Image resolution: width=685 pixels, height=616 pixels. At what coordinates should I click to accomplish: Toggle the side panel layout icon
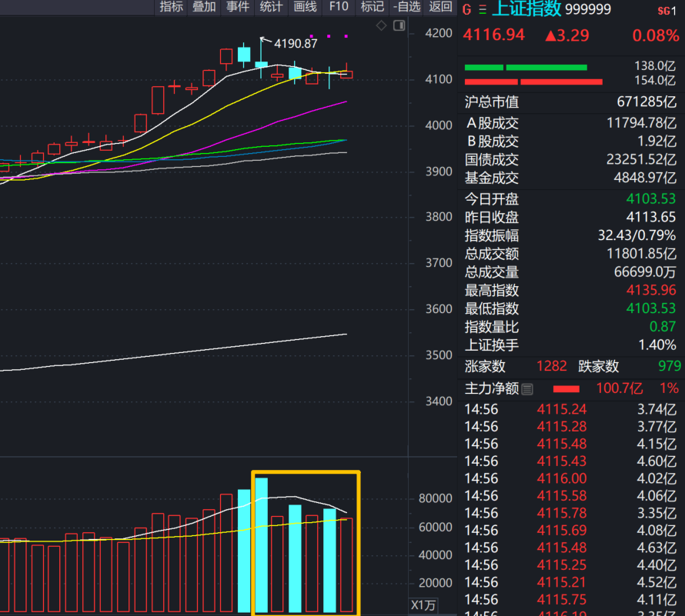399,26
